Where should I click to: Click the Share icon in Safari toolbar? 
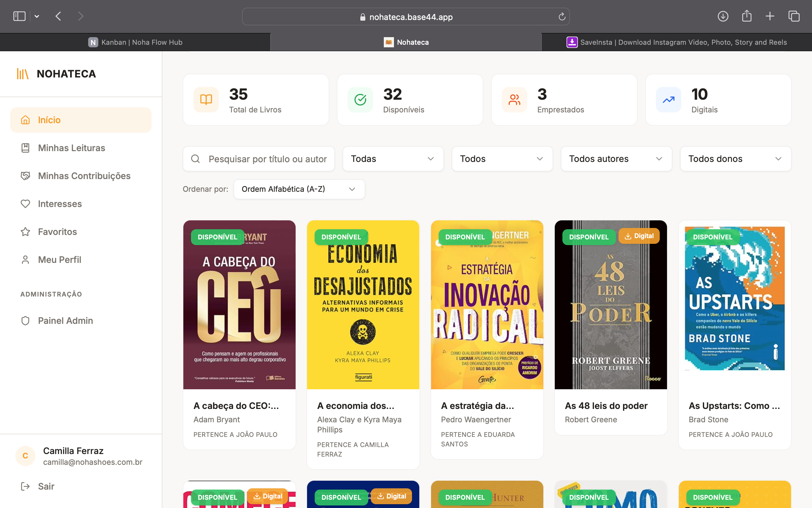point(747,16)
